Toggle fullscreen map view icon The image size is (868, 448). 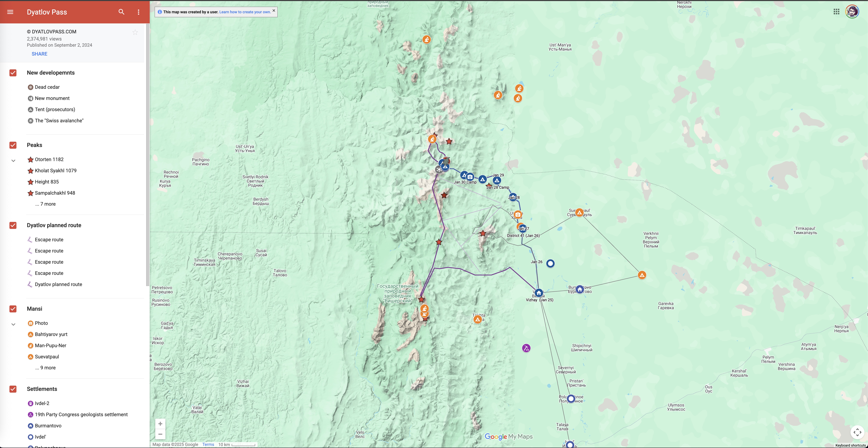(857, 432)
